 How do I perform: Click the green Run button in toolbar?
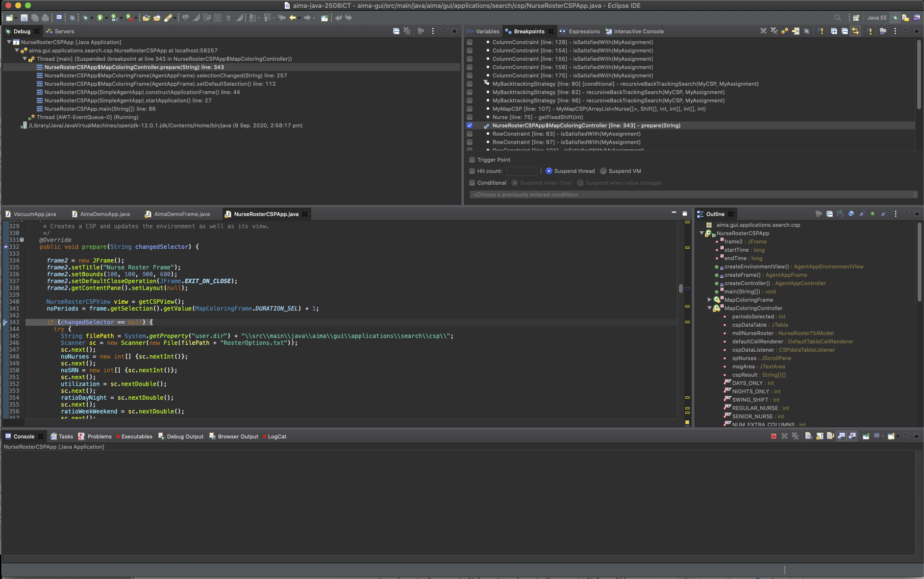coord(100,18)
